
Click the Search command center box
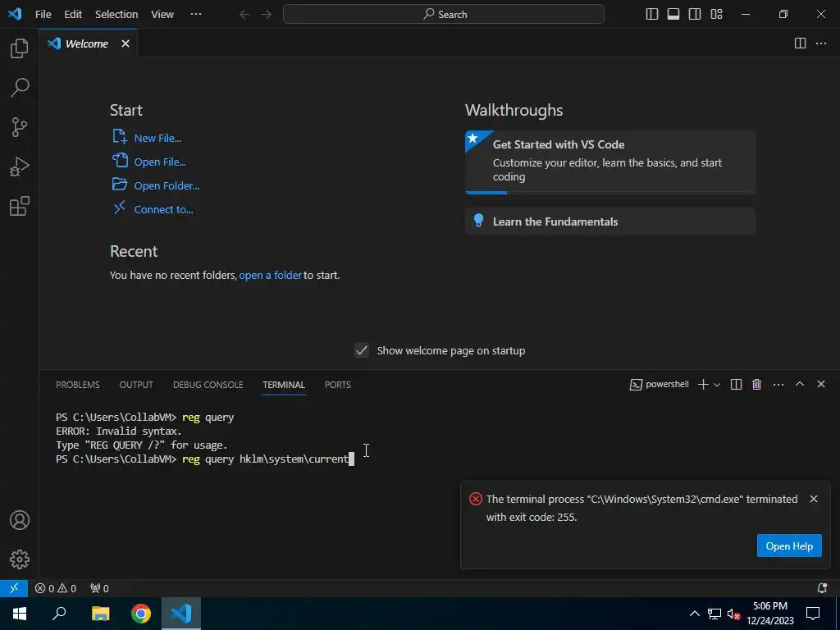pyautogui.click(x=444, y=15)
